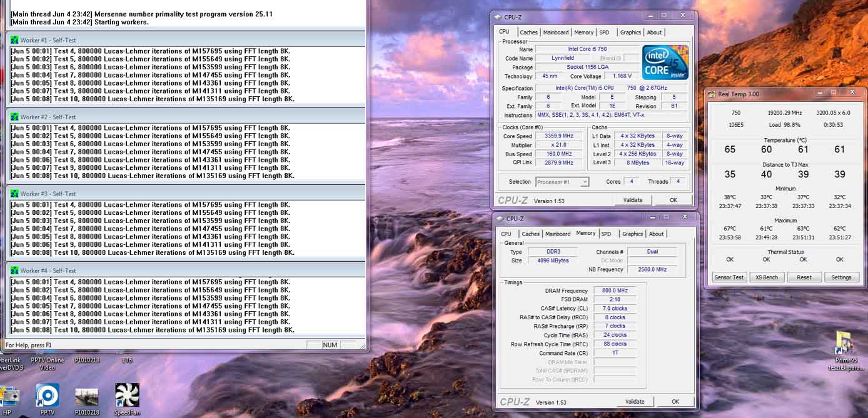The image size is (868, 418).
Task: Open the Selection Processor #1 dropdown
Action: (562, 182)
